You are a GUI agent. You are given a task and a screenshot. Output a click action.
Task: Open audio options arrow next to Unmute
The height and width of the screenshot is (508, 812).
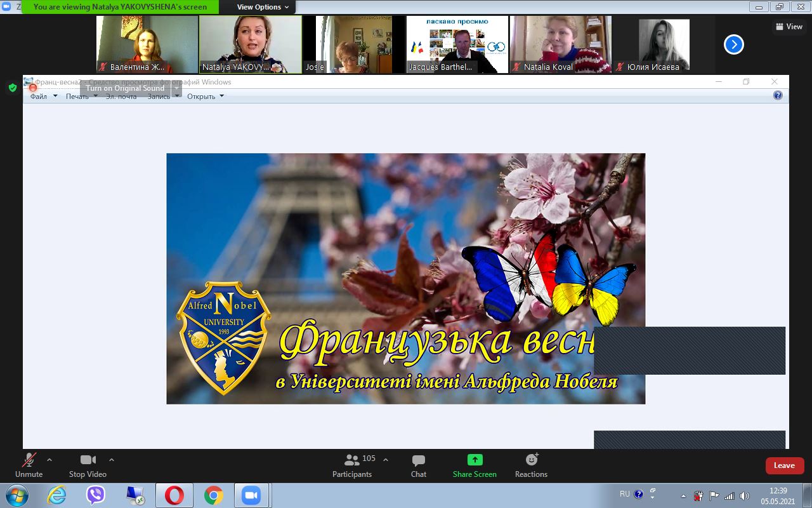[49, 460]
